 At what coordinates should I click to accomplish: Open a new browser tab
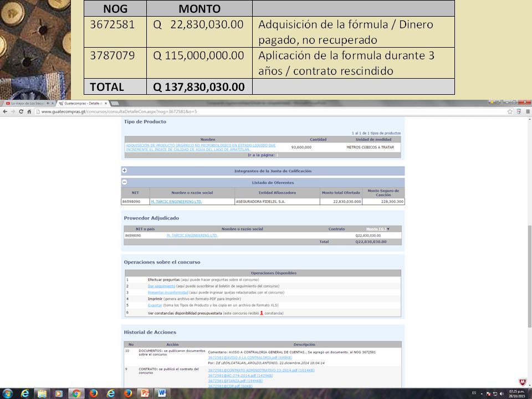tap(115, 103)
